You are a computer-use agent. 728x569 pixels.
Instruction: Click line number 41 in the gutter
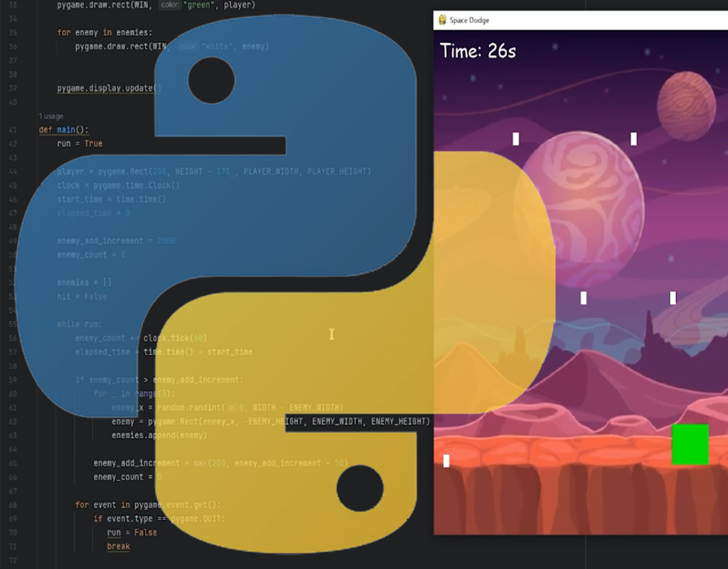click(x=13, y=130)
